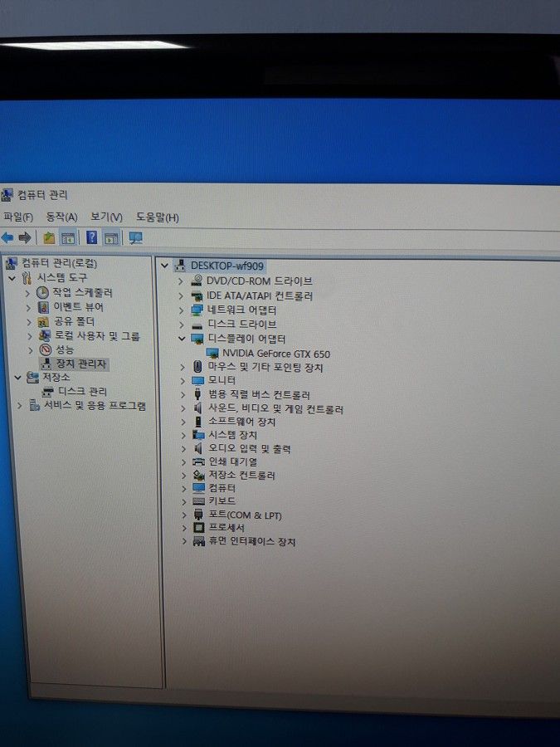Expand the 시스템 장치 category
The width and height of the screenshot is (560, 747).
tap(183, 435)
